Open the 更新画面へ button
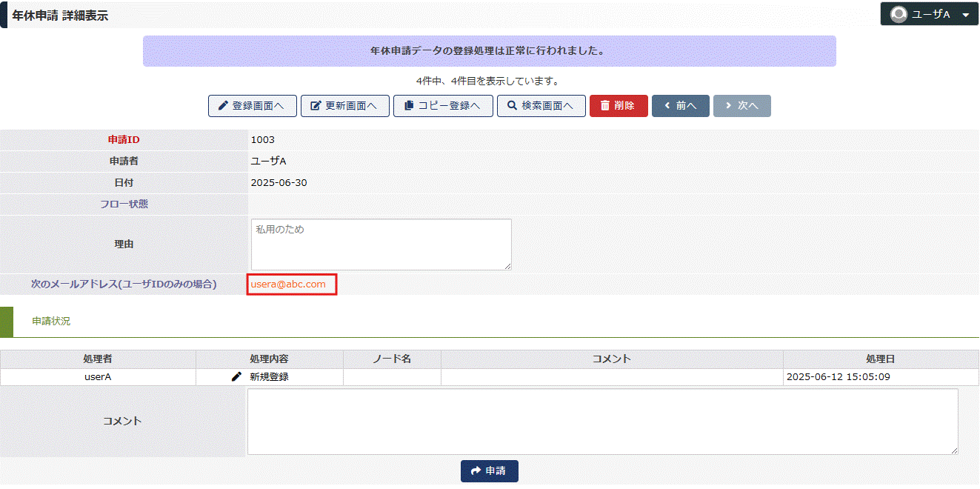 pos(345,106)
